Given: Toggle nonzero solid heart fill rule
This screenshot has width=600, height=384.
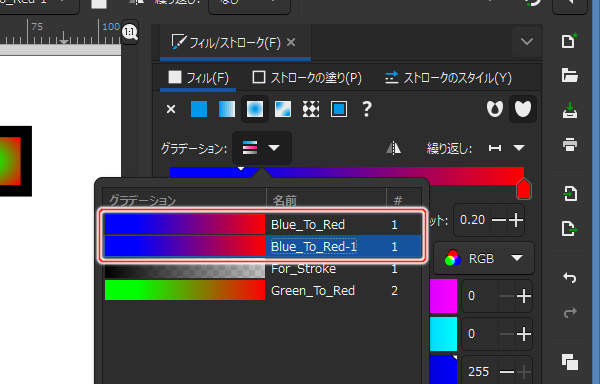Looking at the screenshot, I should (523, 109).
